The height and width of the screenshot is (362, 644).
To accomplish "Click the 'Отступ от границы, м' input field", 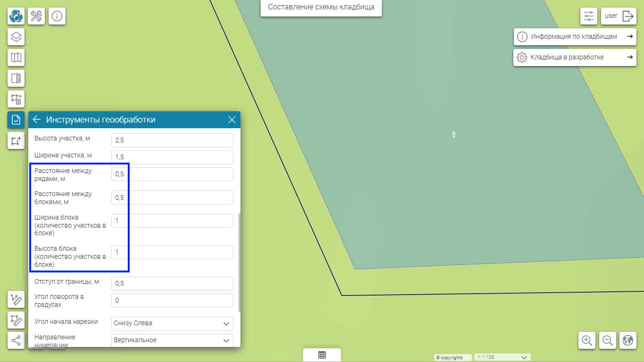I will tap(173, 283).
